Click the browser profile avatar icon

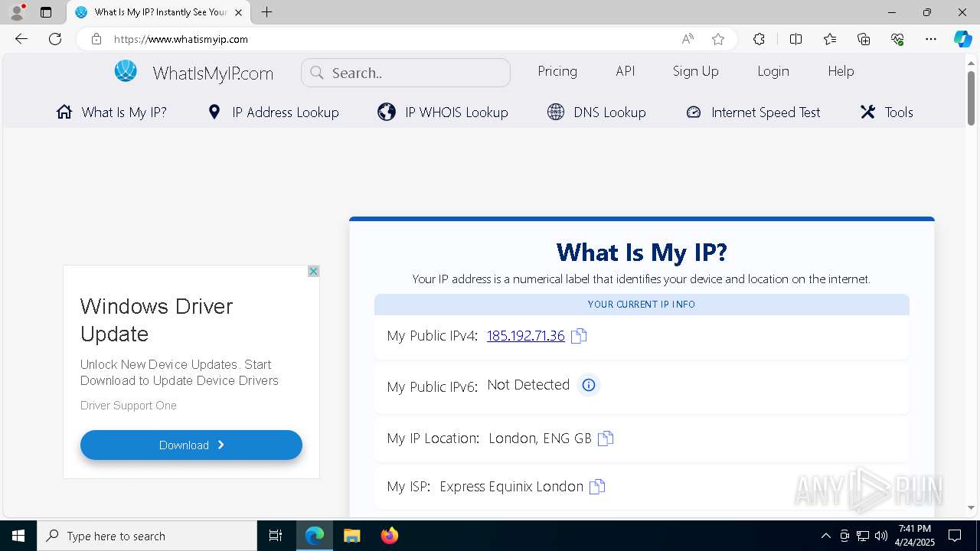point(17,12)
